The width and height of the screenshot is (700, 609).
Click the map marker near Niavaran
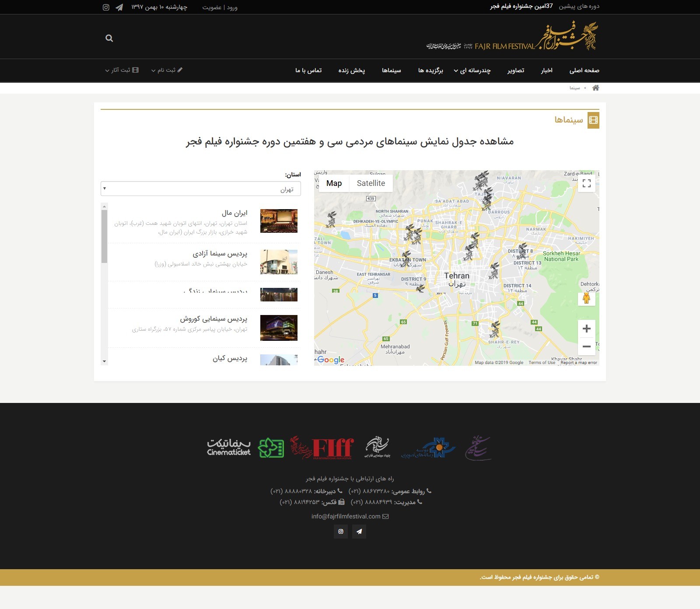(x=482, y=180)
